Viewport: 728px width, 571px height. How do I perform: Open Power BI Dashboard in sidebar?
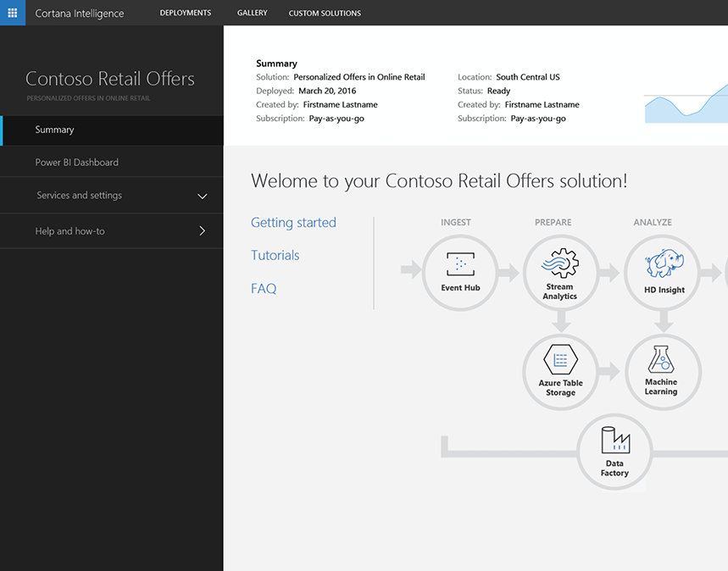[111, 162]
